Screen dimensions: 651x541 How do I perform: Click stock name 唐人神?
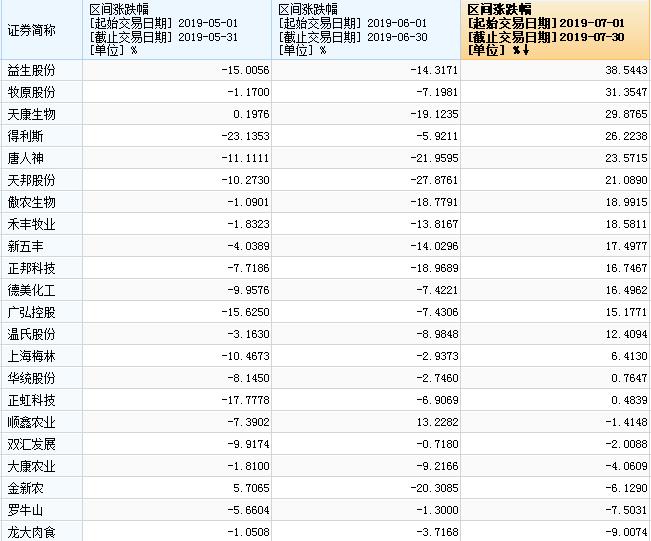click(25, 158)
